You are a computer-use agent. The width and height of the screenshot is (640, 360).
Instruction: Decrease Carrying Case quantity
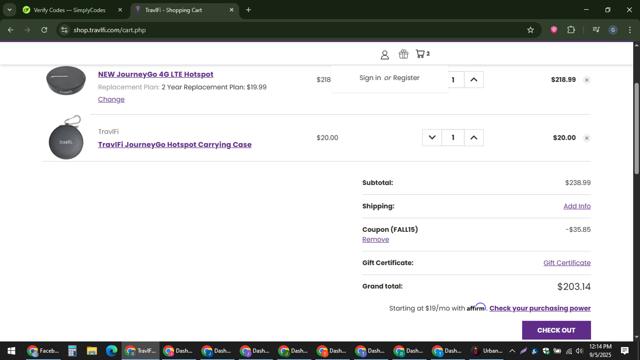point(432,138)
